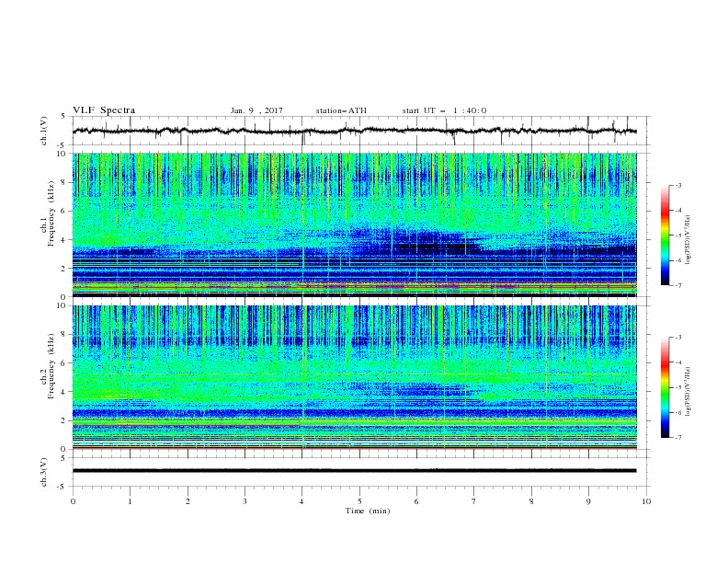The image size is (728, 563).
Task: Click the ch.2 PSD color scale bar
Action: [665, 387]
